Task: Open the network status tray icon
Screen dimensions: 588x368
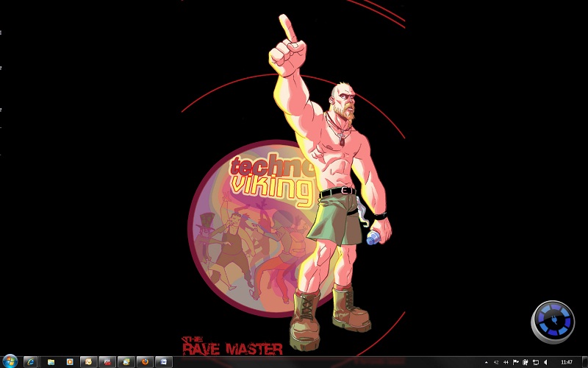Action: 536,362
